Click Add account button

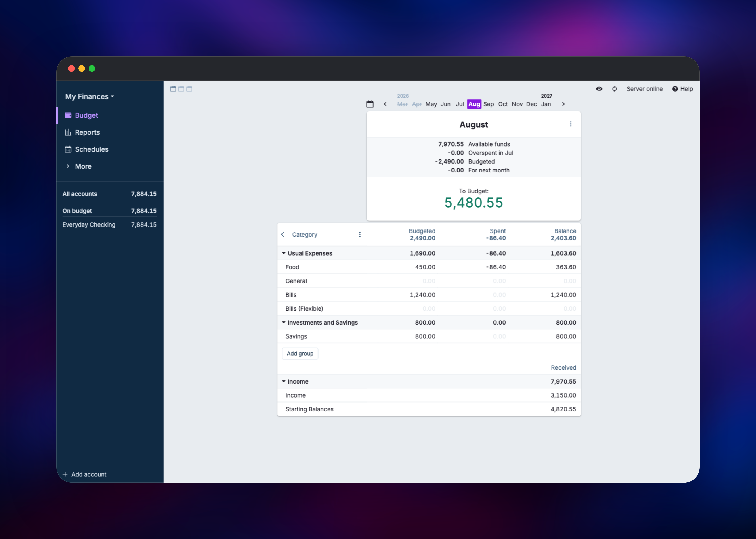tap(85, 474)
